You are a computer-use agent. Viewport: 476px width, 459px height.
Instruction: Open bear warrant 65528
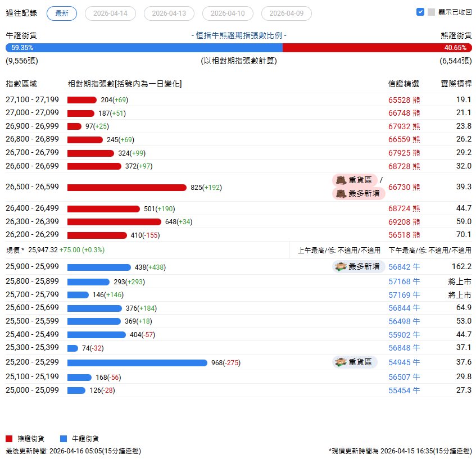tap(404, 100)
